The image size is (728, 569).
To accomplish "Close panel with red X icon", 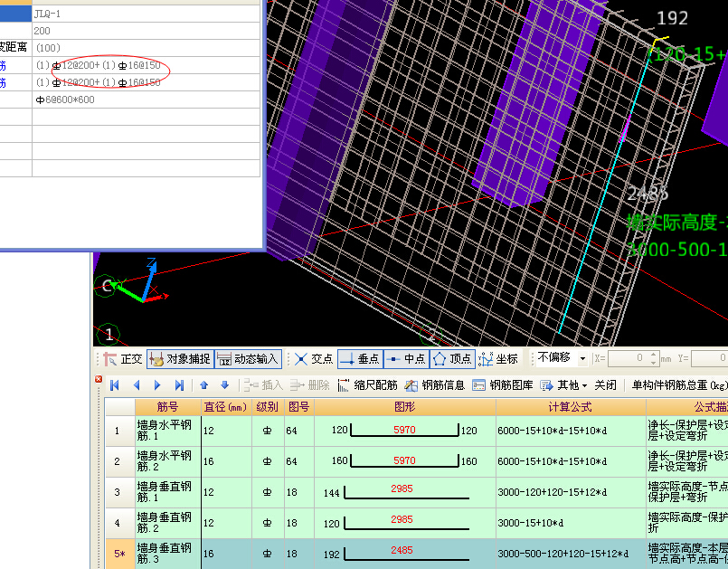I will coord(99,379).
